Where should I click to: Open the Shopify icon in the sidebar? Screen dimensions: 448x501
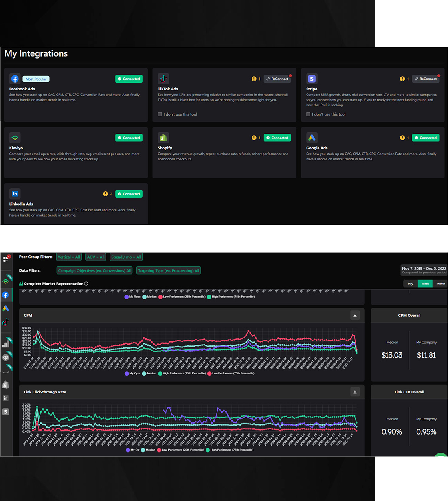(6, 385)
